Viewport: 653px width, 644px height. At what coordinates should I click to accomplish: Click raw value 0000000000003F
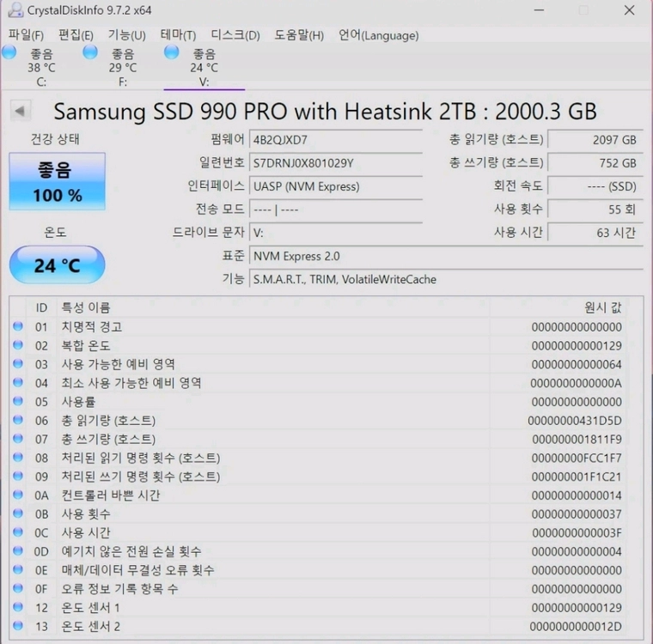[x=577, y=533]
